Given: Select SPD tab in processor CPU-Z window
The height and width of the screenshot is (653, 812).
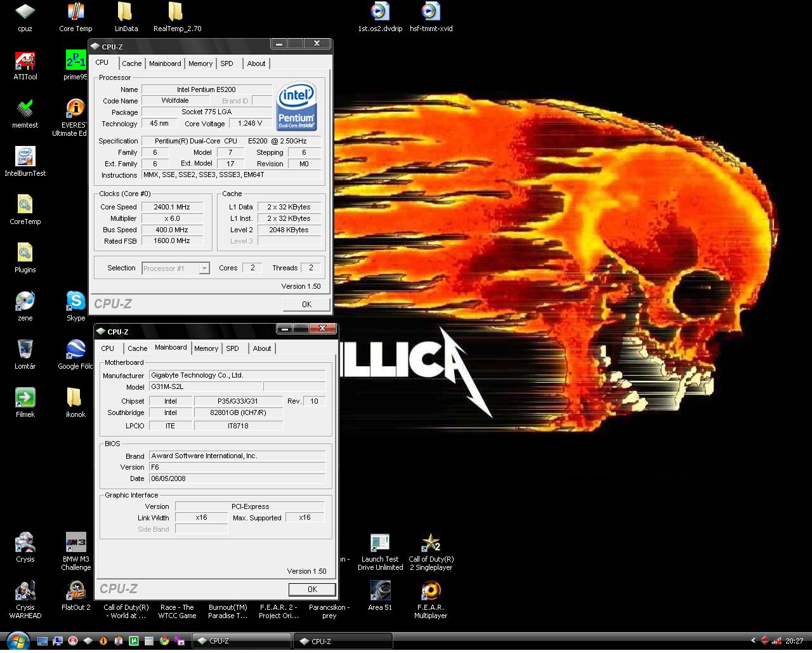Looking at the screenshot, I should point(227,63).
